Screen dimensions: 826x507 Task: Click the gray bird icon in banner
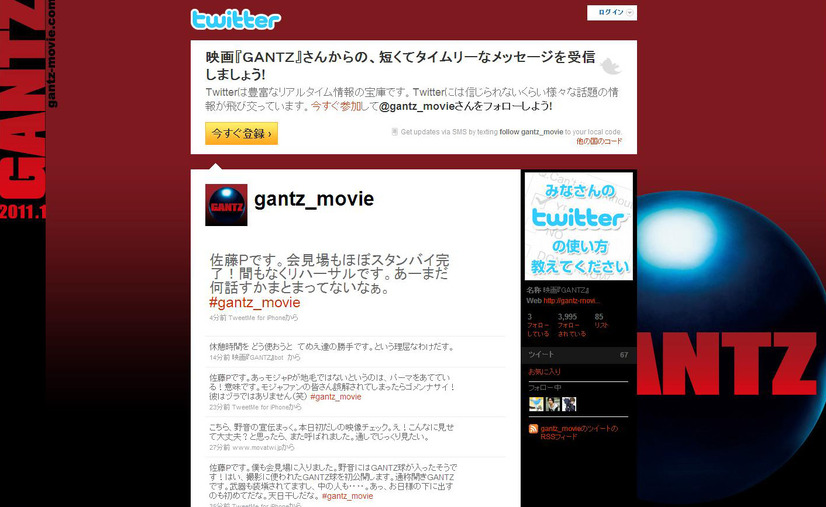tap(611, 66)
